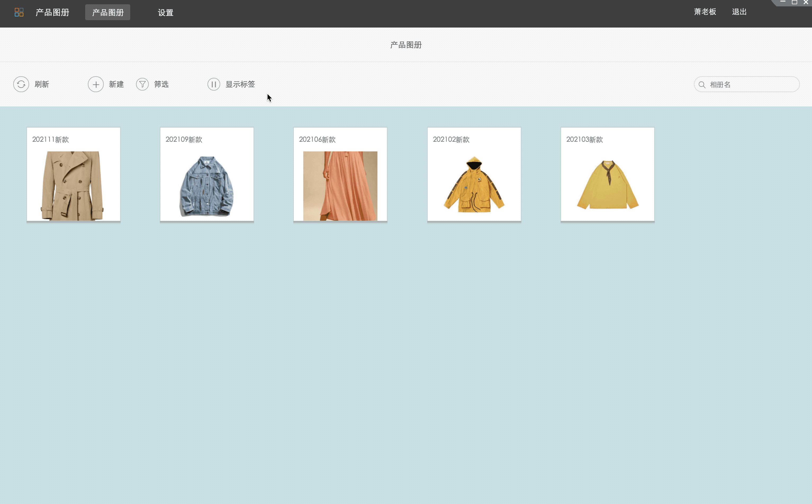Open the 202106新款 orange dress album thumbnail
The width and height of the screenshot is (812, 504).
[340, 186]
